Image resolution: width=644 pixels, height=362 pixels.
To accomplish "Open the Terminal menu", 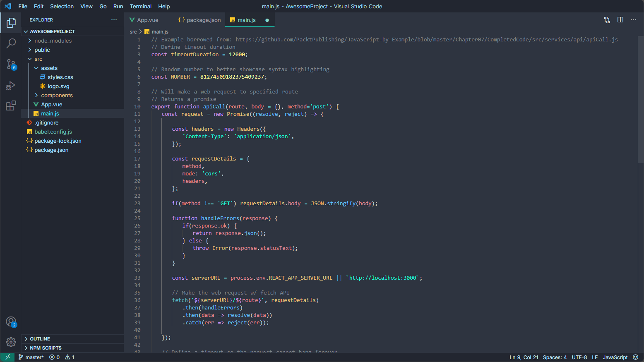I will (x=140, y=6).
